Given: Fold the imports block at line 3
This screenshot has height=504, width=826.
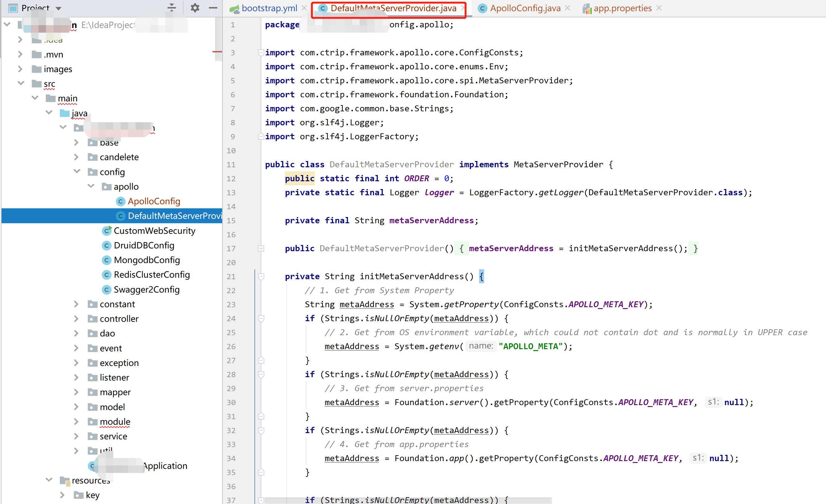Looking at the screenshot, I should [261, 53].
